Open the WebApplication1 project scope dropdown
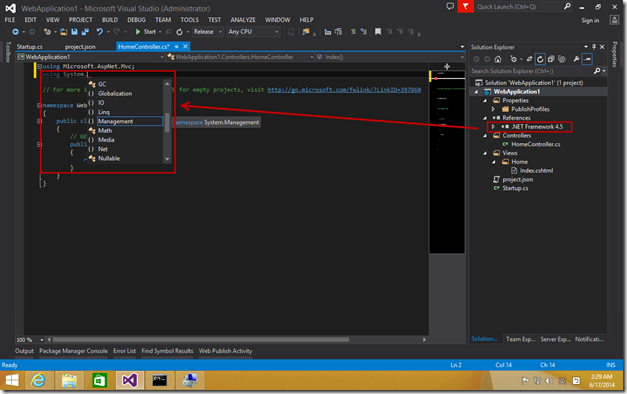The width and height of the screenshot is (627, 394). (x=91, y=57)
